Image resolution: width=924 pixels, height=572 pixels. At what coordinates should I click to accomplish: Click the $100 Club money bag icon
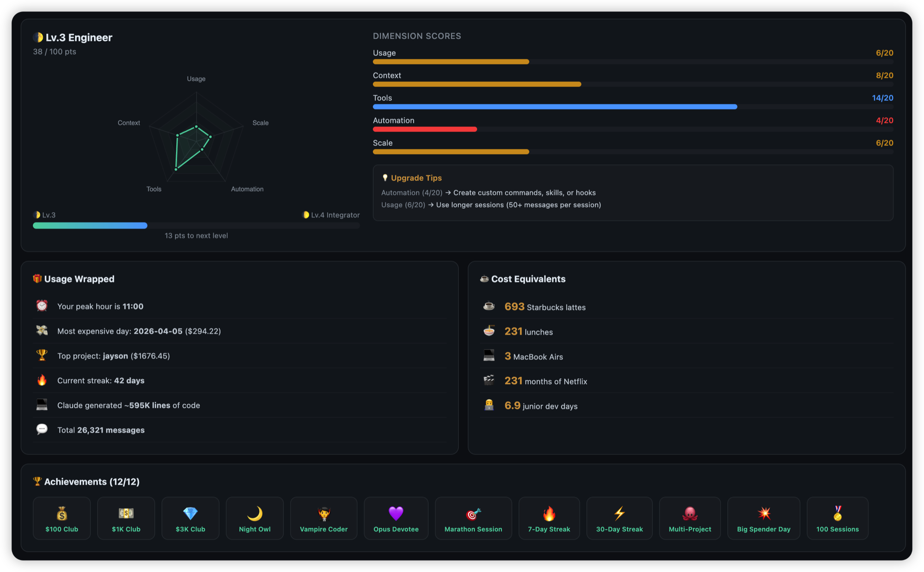click(x=62, y=513)
